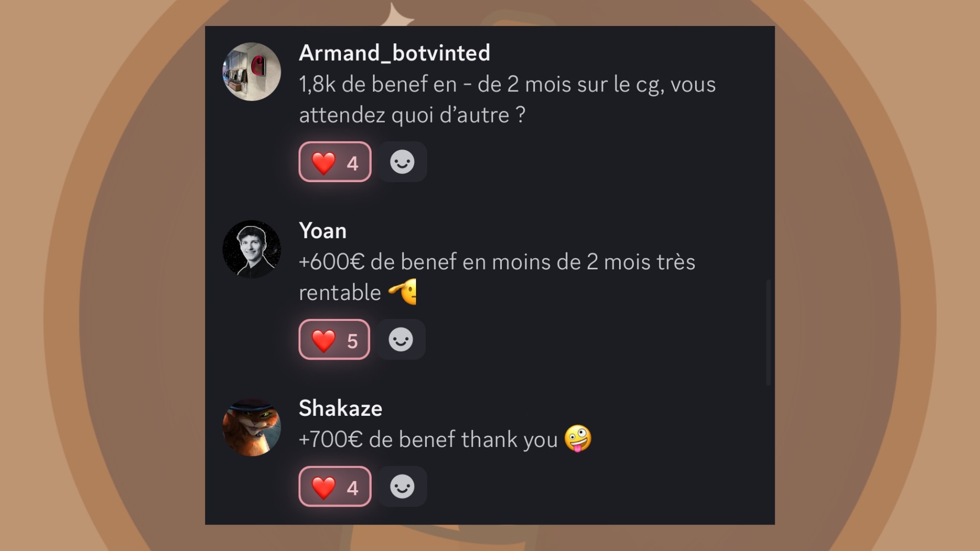Open Yoan's profile picture
Screen dimensions: 980x551
pos(252,249)
